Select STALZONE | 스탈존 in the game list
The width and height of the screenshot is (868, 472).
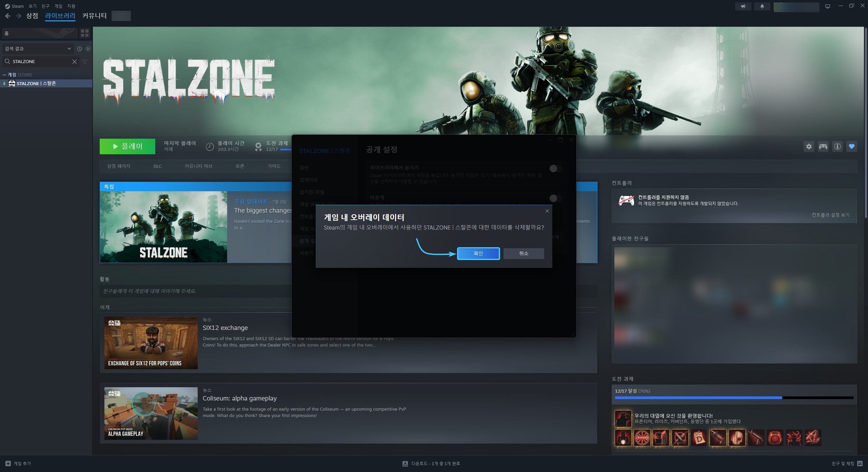46,83
